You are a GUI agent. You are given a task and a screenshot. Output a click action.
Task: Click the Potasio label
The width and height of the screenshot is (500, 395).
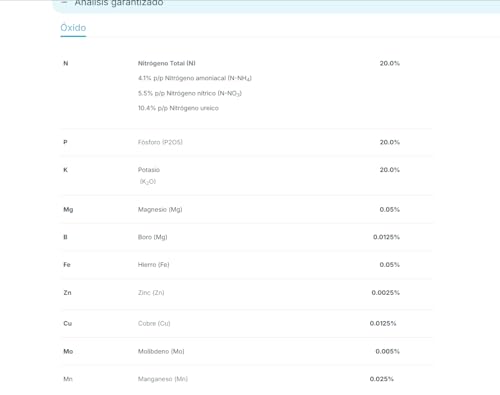click(149, 170)
